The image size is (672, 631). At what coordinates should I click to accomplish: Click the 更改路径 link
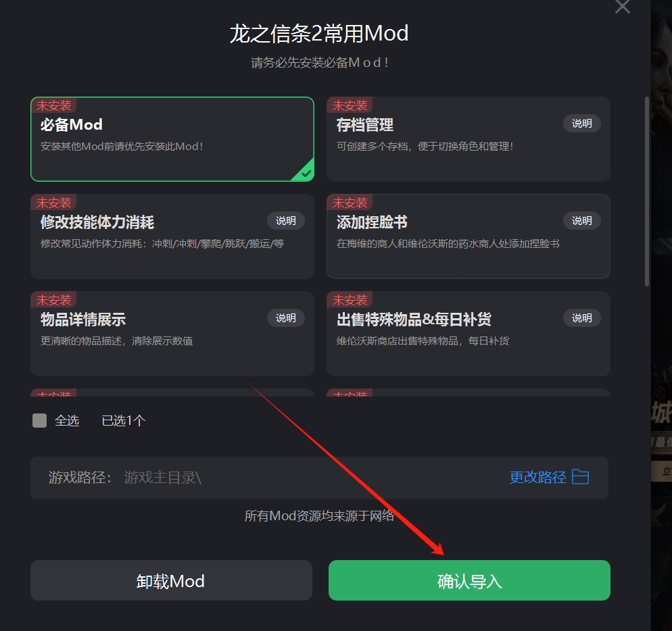[x=538, y=477]
